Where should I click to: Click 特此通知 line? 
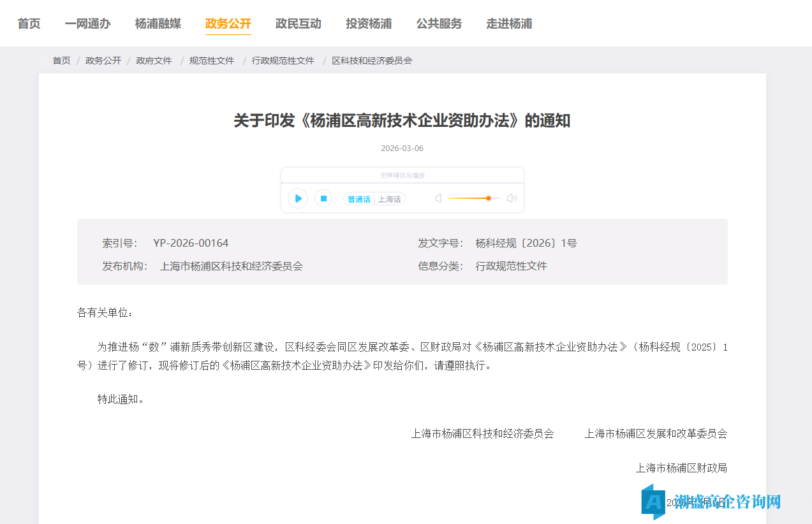tap(122, 399)
